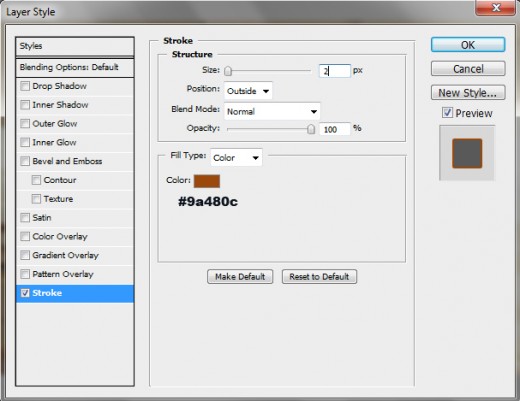Image resolution: width=520 pixels, height=401 pixels.
Task: Check the Inner Glow effect box
Action: click(25, 142)
